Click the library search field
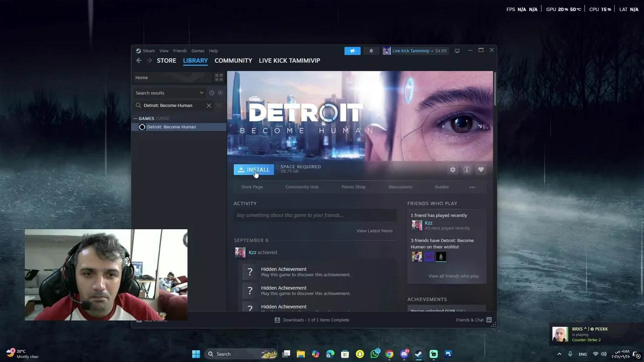 point(174,106)
